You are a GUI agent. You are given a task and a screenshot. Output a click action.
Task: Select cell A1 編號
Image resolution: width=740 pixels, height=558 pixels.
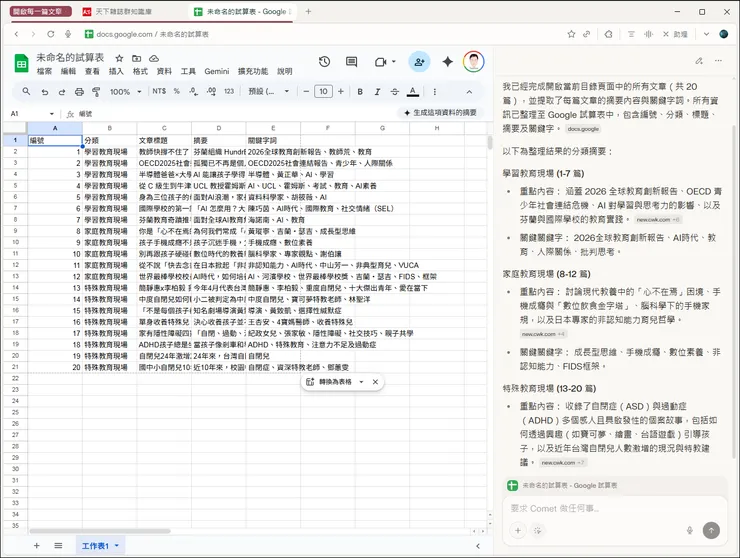click(55, 140)
